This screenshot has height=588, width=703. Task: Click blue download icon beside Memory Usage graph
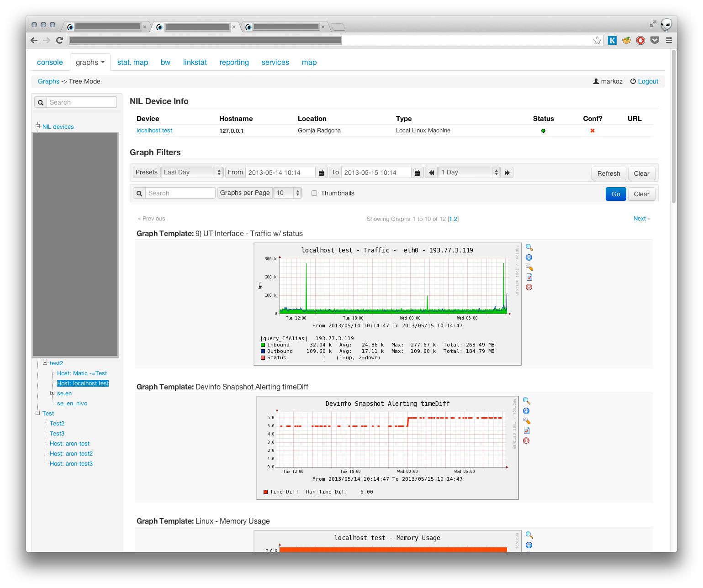pyautogui.click(x=529, y=545)
